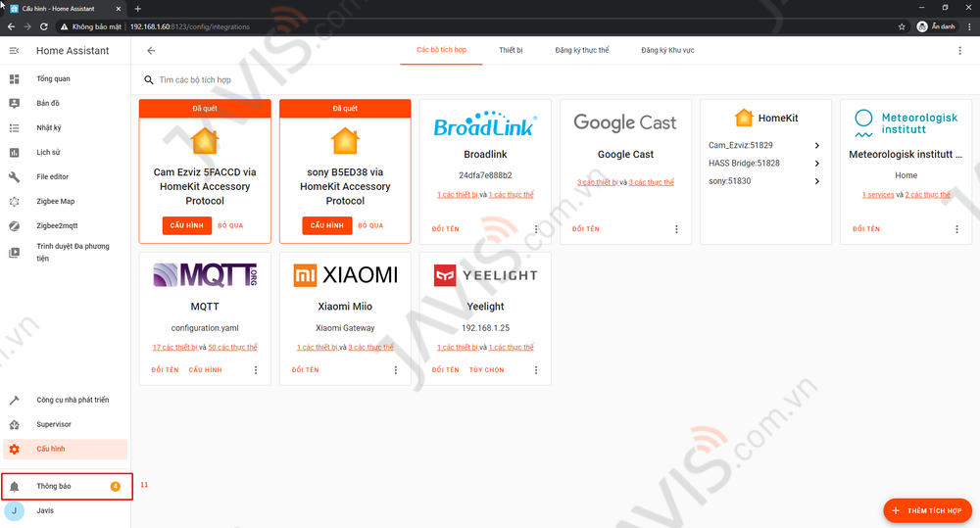The image size is (980, 528).
Task: Select the Cấu hình - Home Assistant browser tab
Action: point(65,9)
